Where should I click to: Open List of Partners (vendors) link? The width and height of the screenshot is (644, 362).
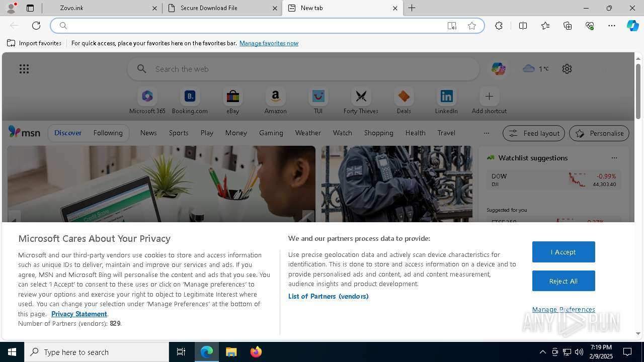pos(329,296)
